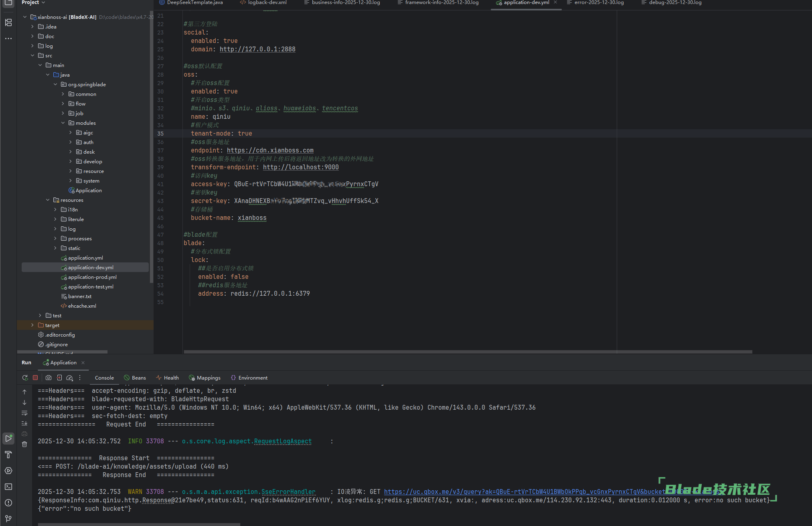
Task: Expand the target folder in project tree
Action: 32,325
